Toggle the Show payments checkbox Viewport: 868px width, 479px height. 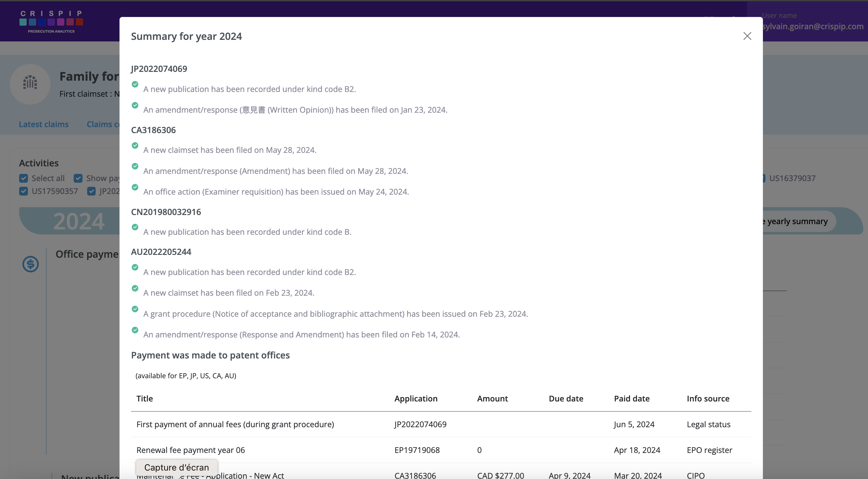point(78,178)
